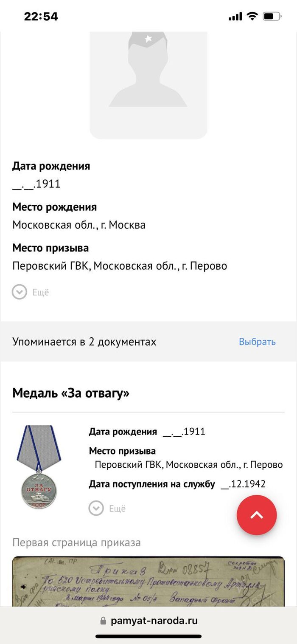Open the «Медаль «За отвагу»» heading
297x644 pixels.
71,393
